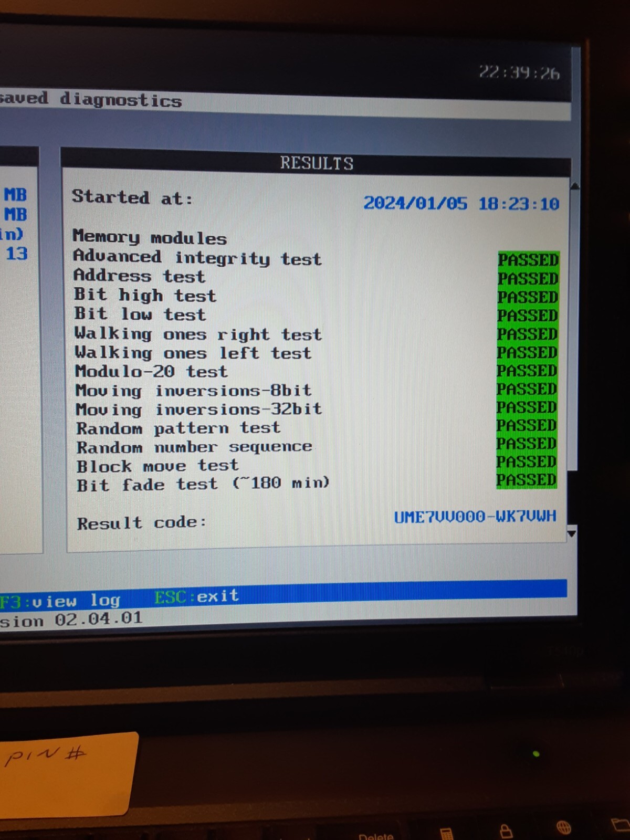
Task: Select the 'Bit high test' row
Action: coord(316,296)
